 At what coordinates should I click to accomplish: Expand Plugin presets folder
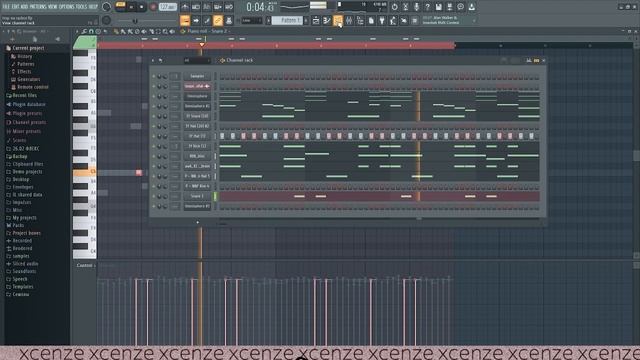(24, 113)
